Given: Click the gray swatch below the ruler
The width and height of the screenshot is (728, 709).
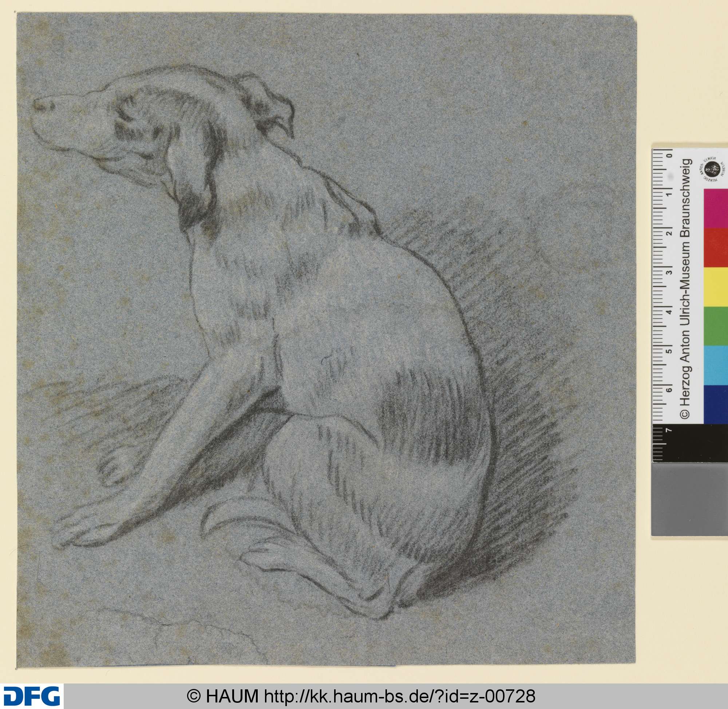Looking at the screenshot, I should [x=690, y=499].
